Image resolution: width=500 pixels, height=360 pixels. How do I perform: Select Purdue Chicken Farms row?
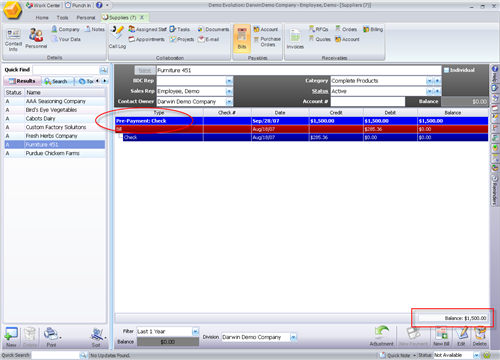(x=55, y=153)
